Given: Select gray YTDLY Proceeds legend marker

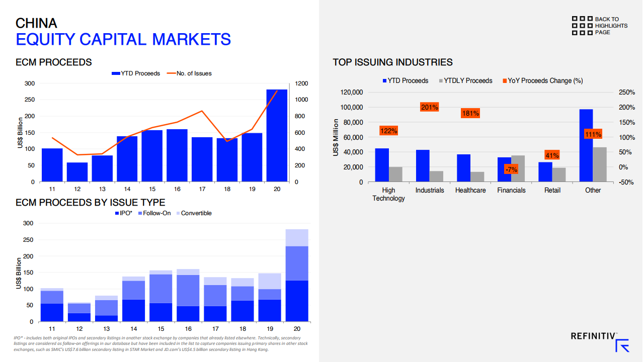Looking at the screenshot, I should (x=442, y=81).
